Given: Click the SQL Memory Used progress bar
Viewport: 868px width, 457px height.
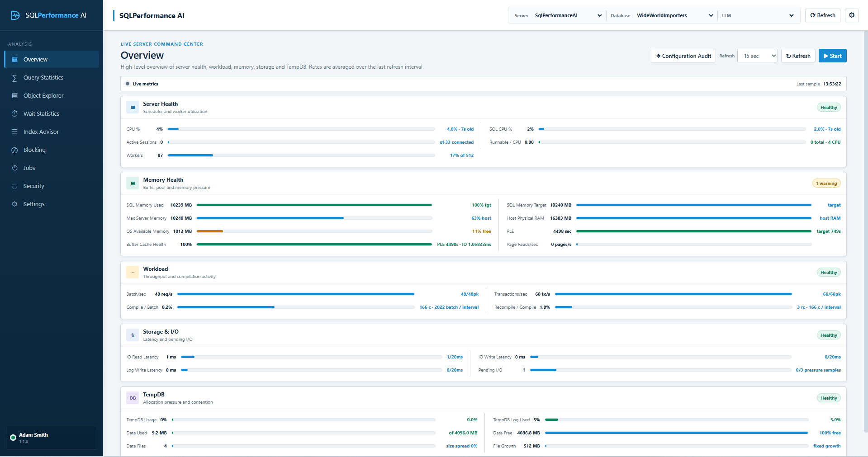Looking at the screenshot, I should point(314,205).
